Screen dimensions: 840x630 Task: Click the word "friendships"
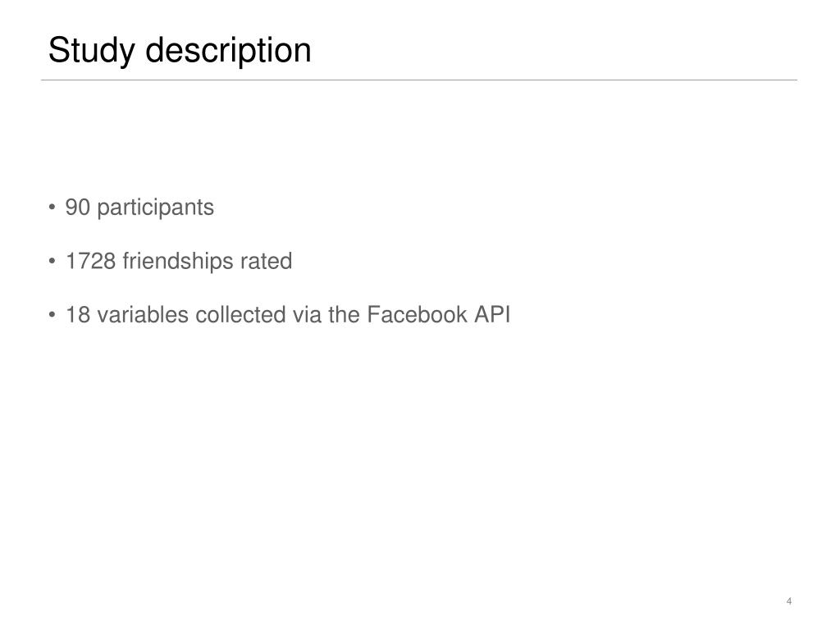coord(178,262)
